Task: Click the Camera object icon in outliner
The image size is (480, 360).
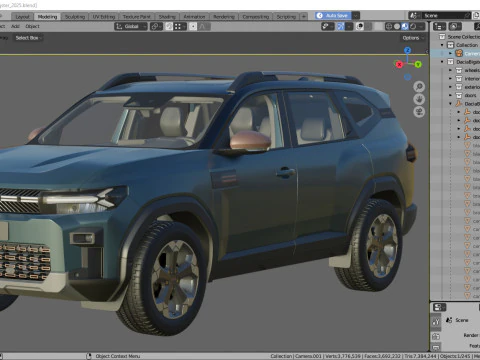Action: tap(459, 53)
